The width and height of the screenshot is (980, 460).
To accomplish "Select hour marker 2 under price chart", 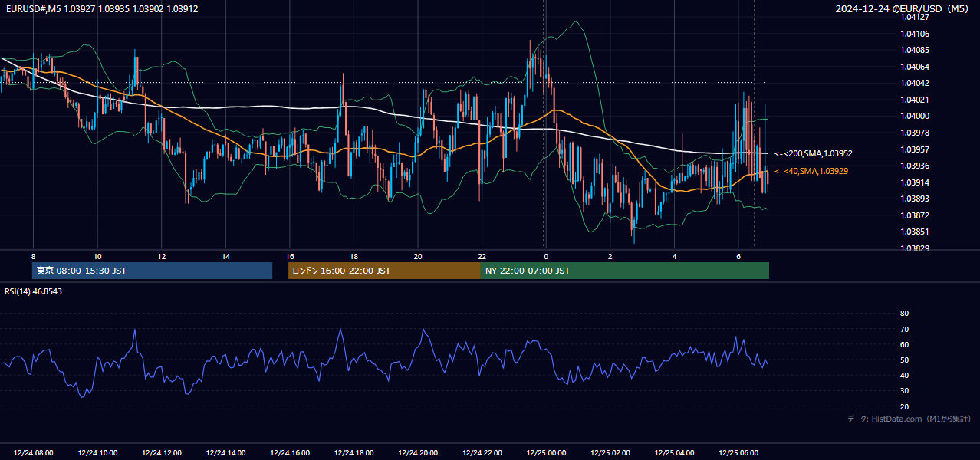I will pos(610,256).
